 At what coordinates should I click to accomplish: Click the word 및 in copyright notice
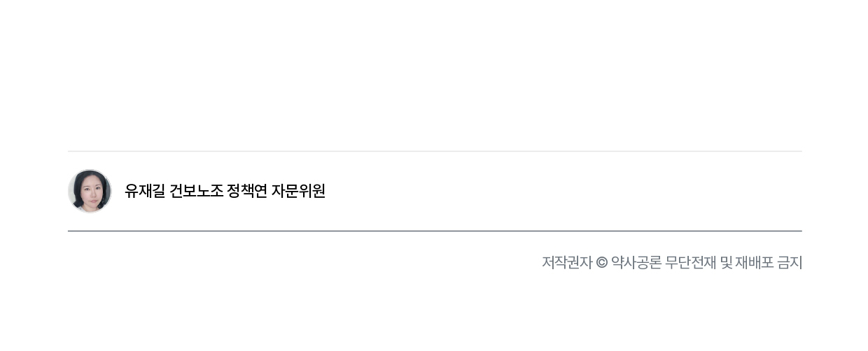pos(726,263)
